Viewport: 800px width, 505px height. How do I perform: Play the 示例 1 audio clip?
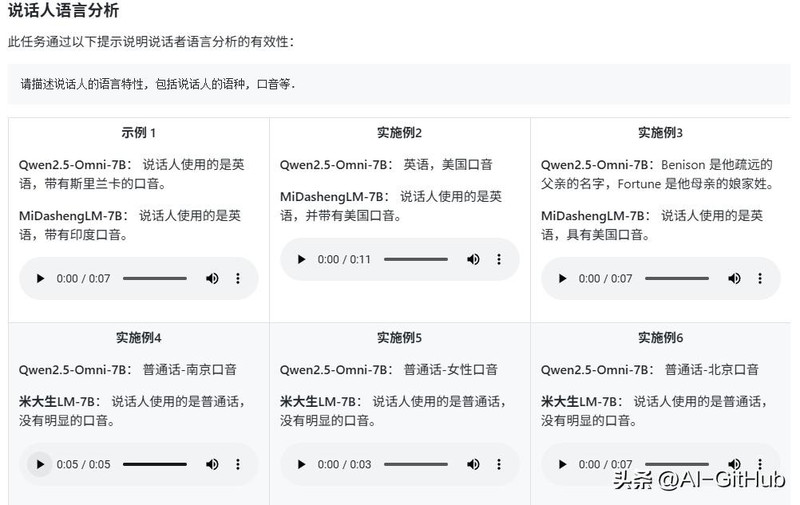(x=40, y=279)
